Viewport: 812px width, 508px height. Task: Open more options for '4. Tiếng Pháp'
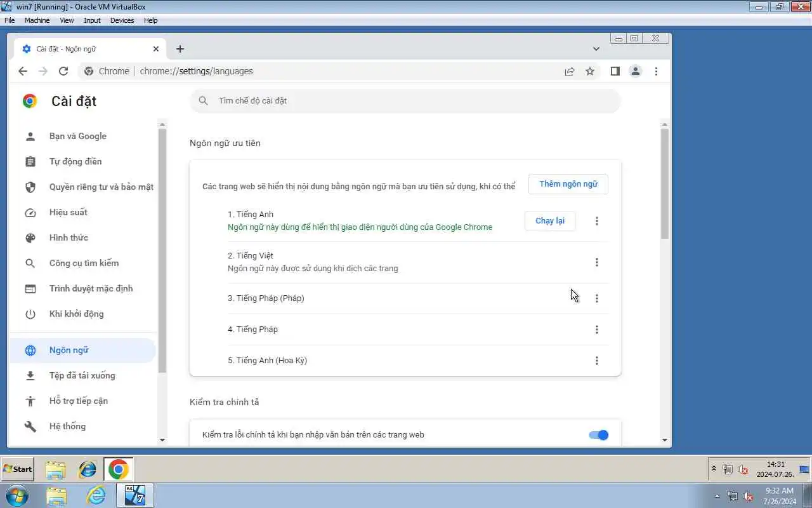(x=596, y=330)
